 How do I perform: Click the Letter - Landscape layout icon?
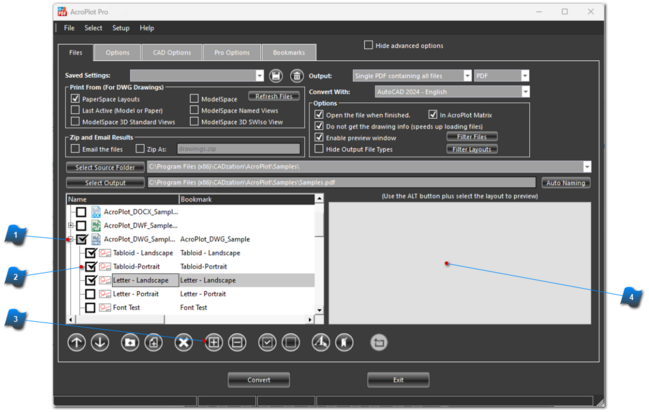click(106, 280)
